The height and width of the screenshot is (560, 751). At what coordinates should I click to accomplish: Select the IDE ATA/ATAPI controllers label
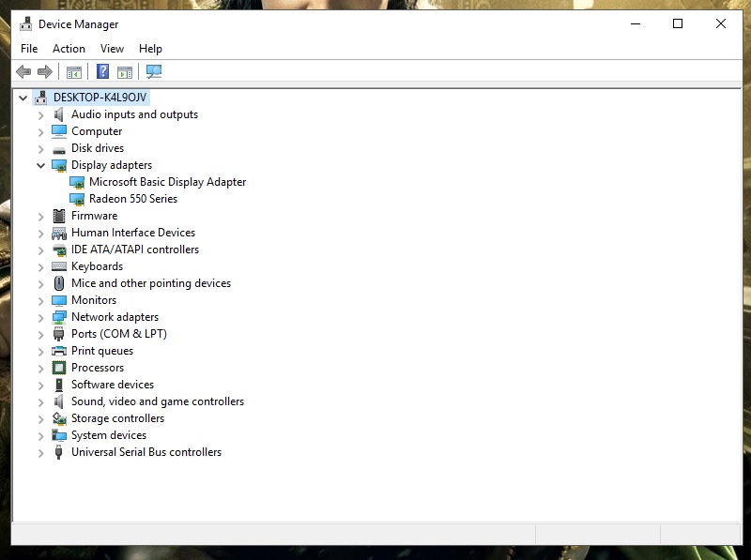(135, 250)
